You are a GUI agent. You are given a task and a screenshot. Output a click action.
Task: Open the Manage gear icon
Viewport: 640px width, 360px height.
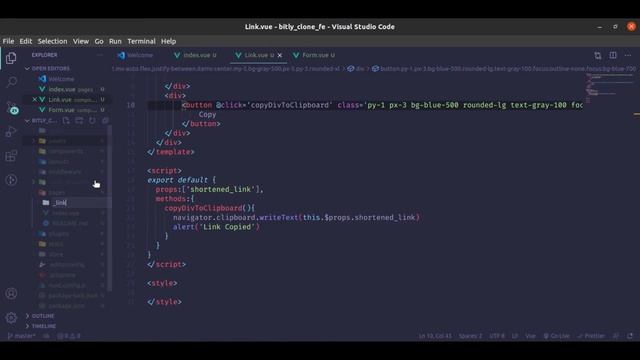pyautogui.click(x=11, y=317)
